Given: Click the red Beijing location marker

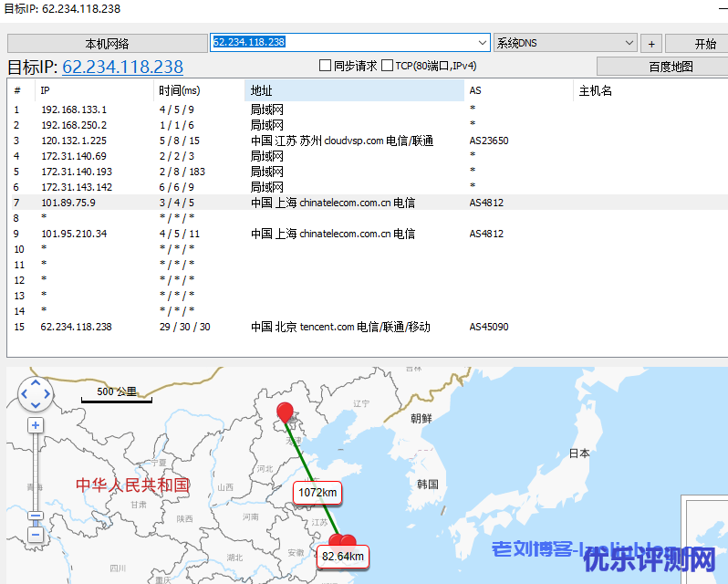Looking at the screenshot, I should (x=286, y=412).
